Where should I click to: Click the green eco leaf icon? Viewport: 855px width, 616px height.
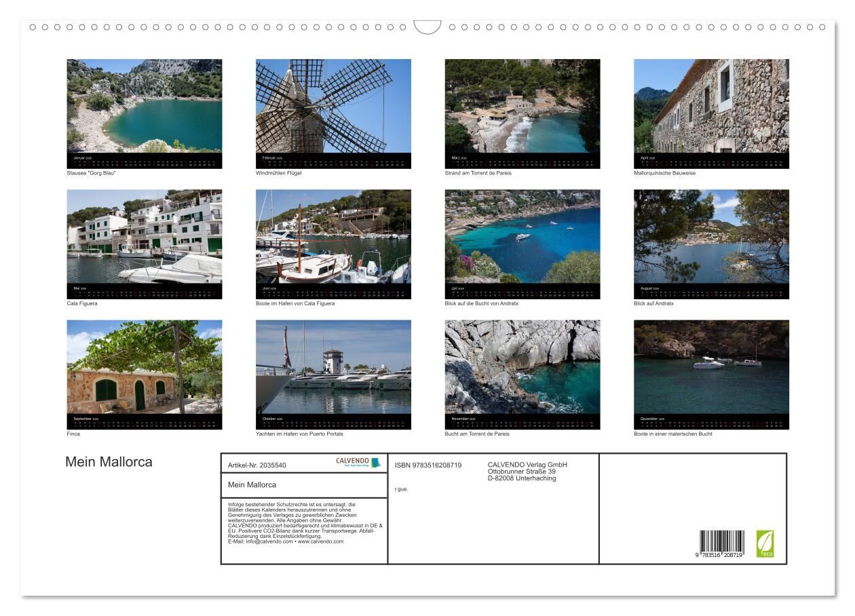tap(765, 543)
